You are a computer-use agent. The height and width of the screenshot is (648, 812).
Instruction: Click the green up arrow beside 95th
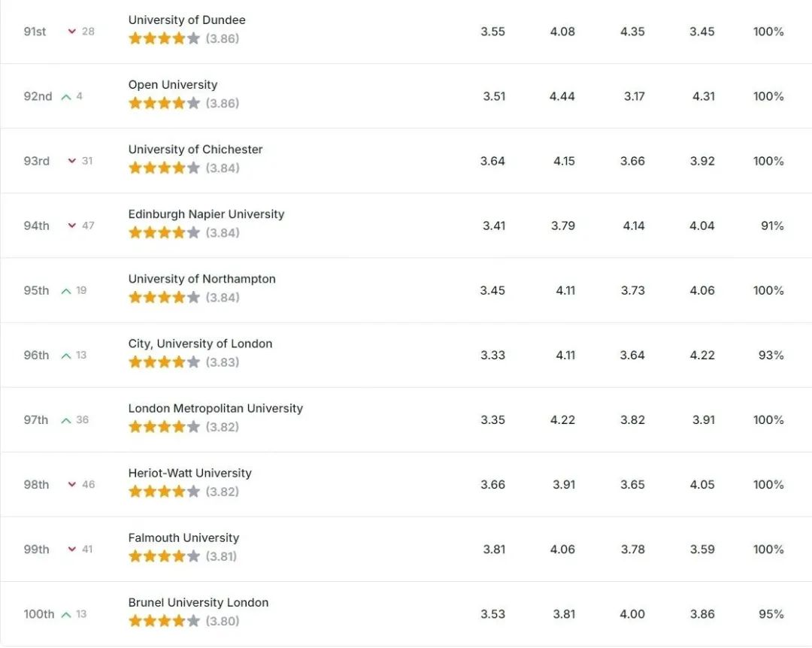tap(65, 291)
